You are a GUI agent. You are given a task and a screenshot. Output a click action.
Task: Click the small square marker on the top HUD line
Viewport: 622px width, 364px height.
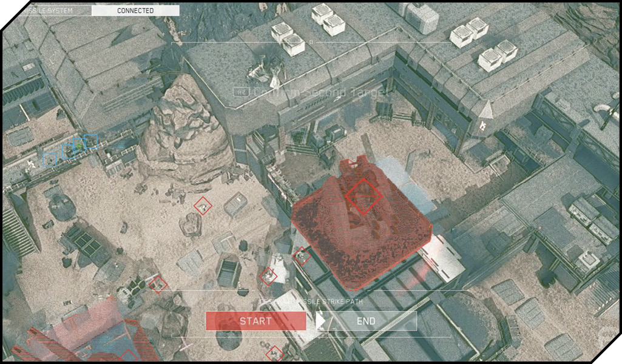pyautogui.click(x=311, y=42)
